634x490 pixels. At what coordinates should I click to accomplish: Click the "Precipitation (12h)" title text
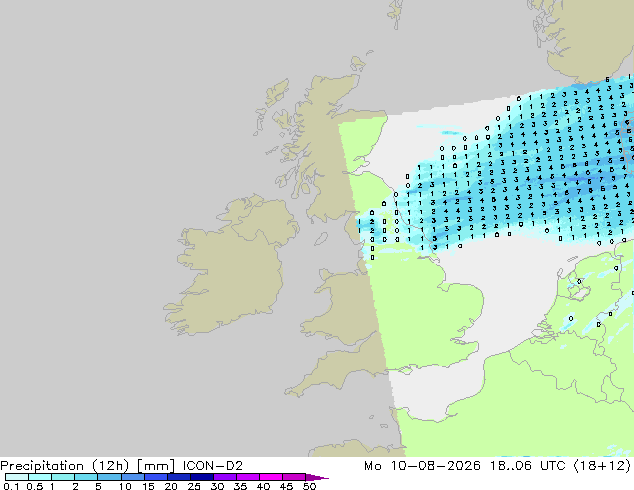pyautogui.click(x=64, y=466)
